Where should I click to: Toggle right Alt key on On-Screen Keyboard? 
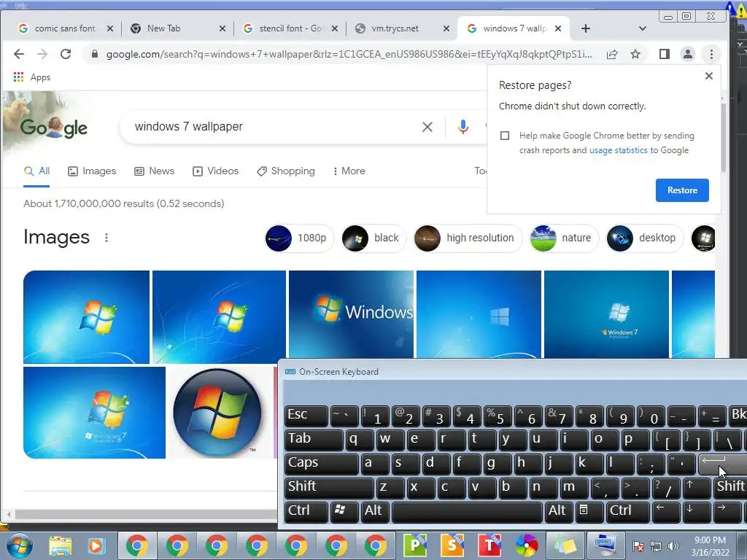(x=558, y=512)
